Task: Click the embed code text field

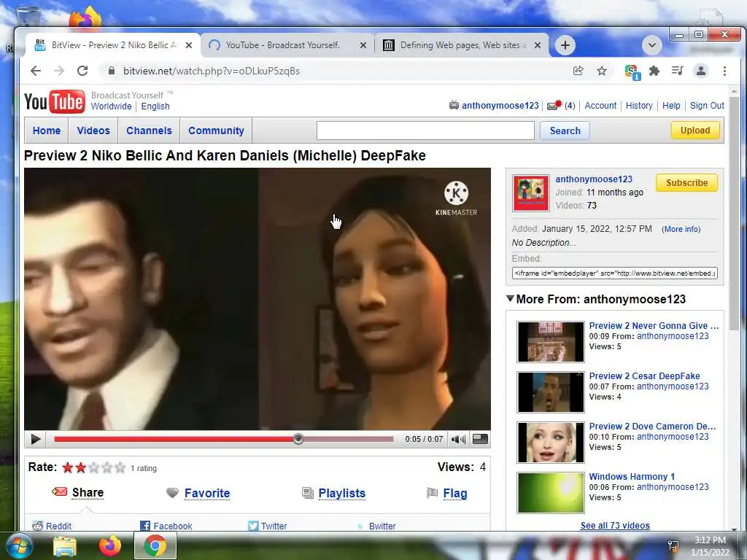Action: 614,273
